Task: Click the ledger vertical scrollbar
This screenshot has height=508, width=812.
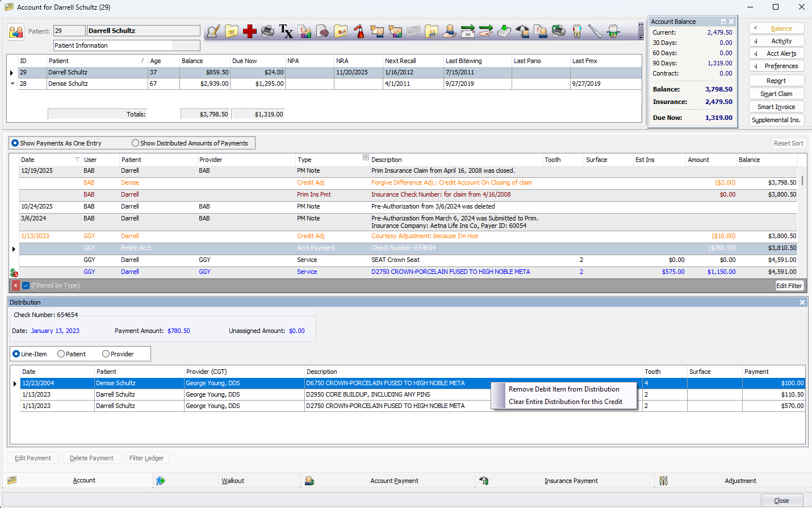Action: point(802,181)
